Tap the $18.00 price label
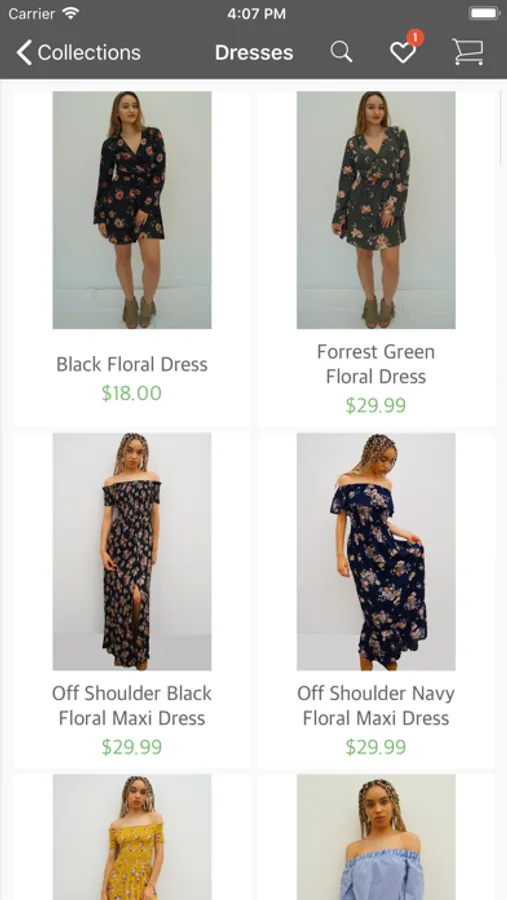The width and height of the screenshot is (507, 900). click(131, 393)
